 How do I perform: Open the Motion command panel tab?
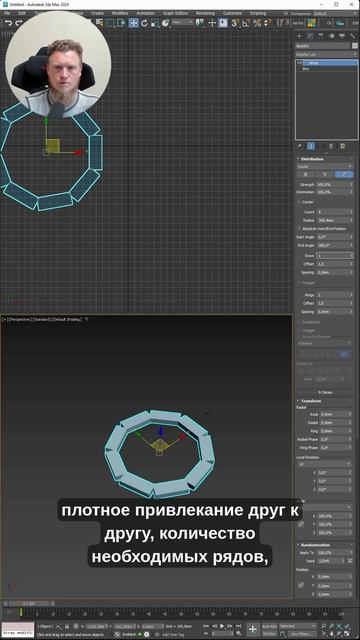[x=331, y=36]
